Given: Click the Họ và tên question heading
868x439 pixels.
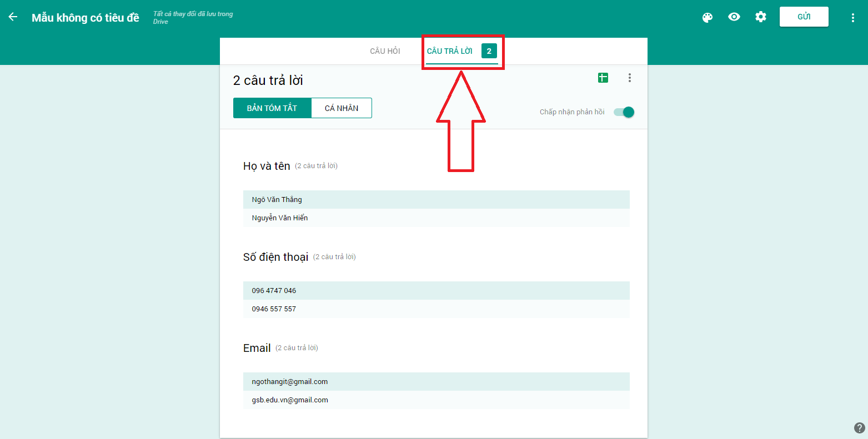Looking at the screenshot, I should click(x=267, y=166).
